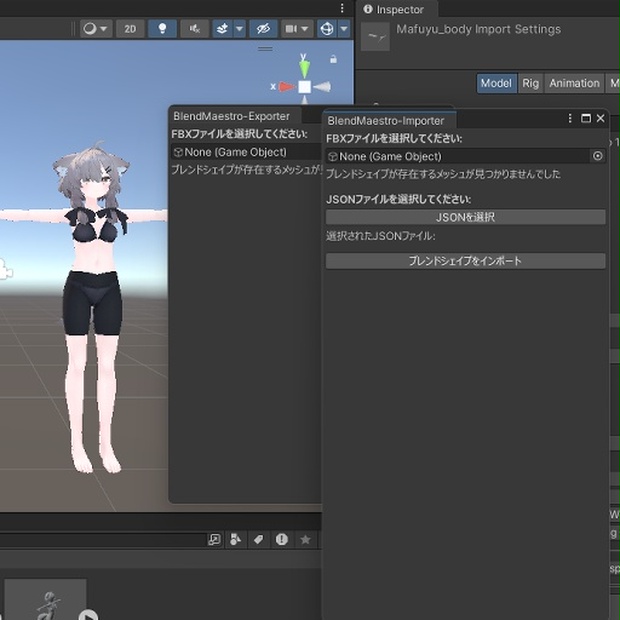620x620 pixels.
Task: Switch to the Rig tab
Action: point(530,83)
